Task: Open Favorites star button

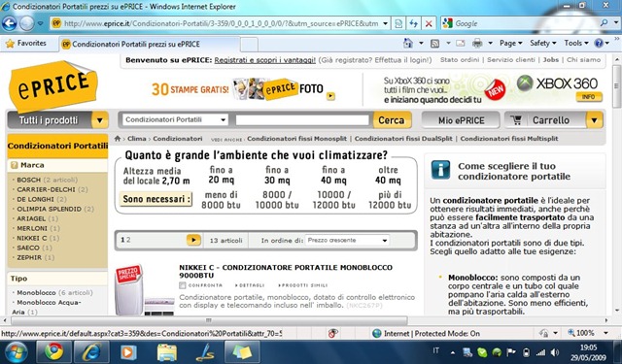Action: [26, 43]
